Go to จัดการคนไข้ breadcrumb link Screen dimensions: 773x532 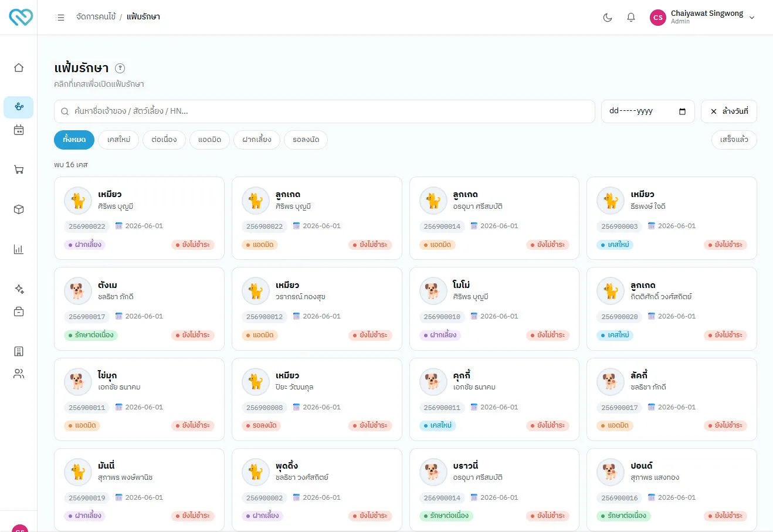click(x=96, y=17)
